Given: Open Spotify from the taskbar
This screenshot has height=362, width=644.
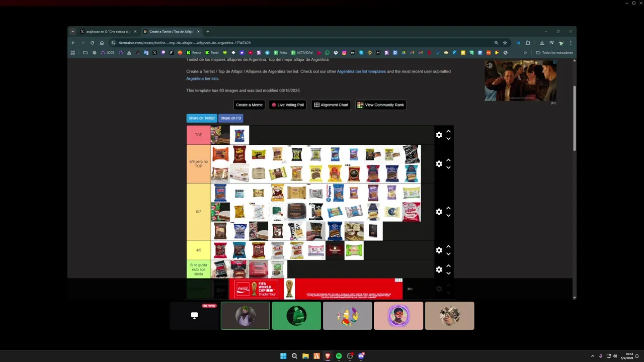Looking at the screenshot, I should [339, 356].
